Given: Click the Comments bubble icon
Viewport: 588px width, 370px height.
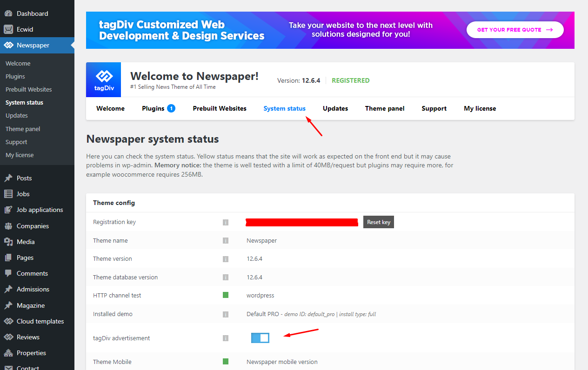Looking at the screenshot, I should [8, 273].
